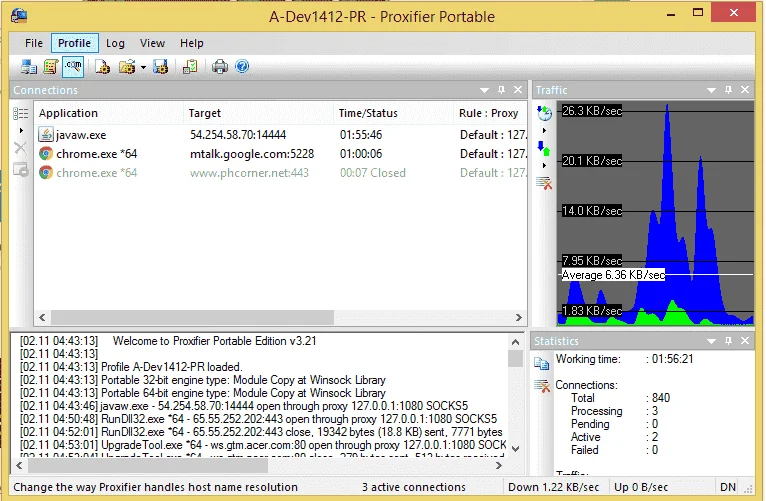Image resolution: width=766 pixels, height=501 pixels.
Task: Click the New Profile toolbar icon
Action: point(102,66)
